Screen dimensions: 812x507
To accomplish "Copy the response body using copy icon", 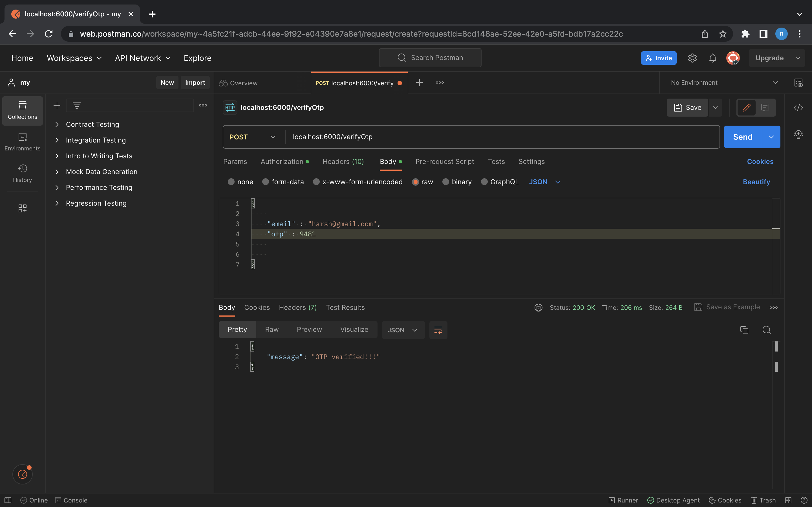I will point(744,330).
